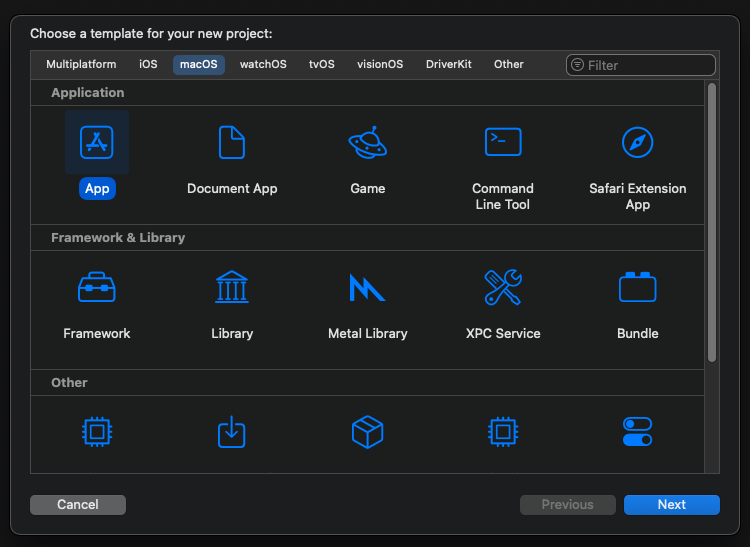This screenshot has height=547, width=750.
Task: Click the Cancel button
Action: point(78,505)
